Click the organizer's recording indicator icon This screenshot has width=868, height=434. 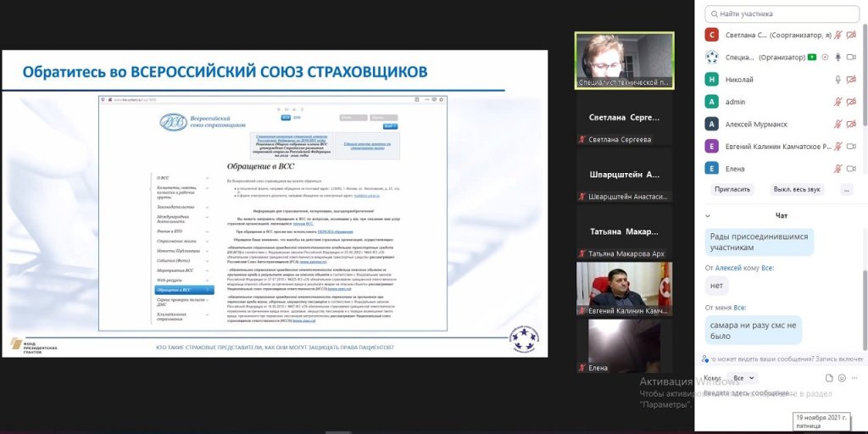tap(824, 57)
